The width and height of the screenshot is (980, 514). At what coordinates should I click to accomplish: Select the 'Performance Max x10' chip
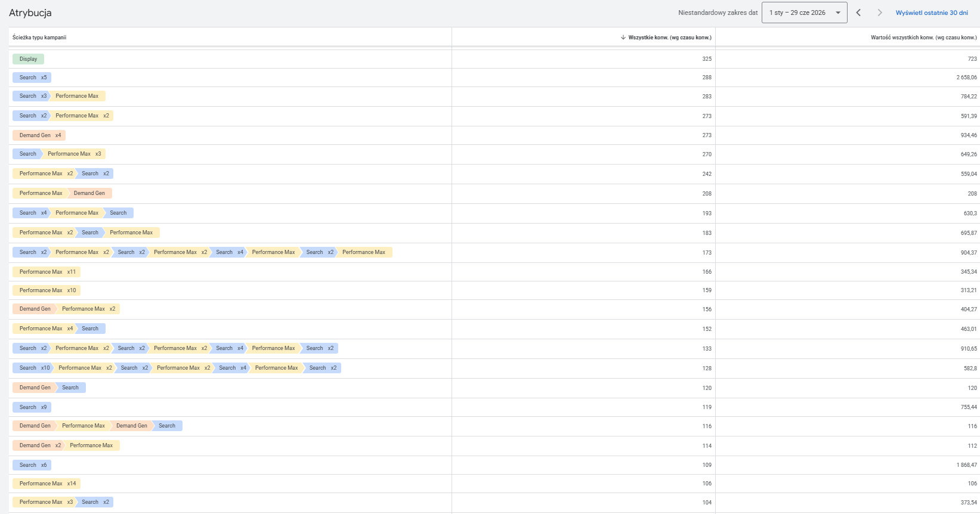tap(47, 290)
